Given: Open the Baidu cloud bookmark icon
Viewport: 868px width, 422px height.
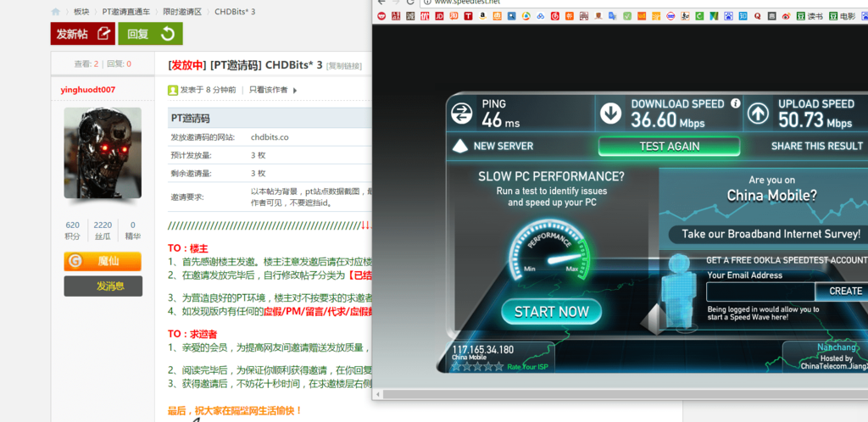Looking at the screenshot, I should click(x=541, y=17).
